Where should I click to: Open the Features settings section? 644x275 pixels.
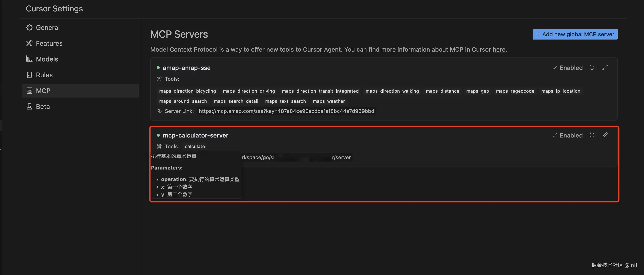49,43
